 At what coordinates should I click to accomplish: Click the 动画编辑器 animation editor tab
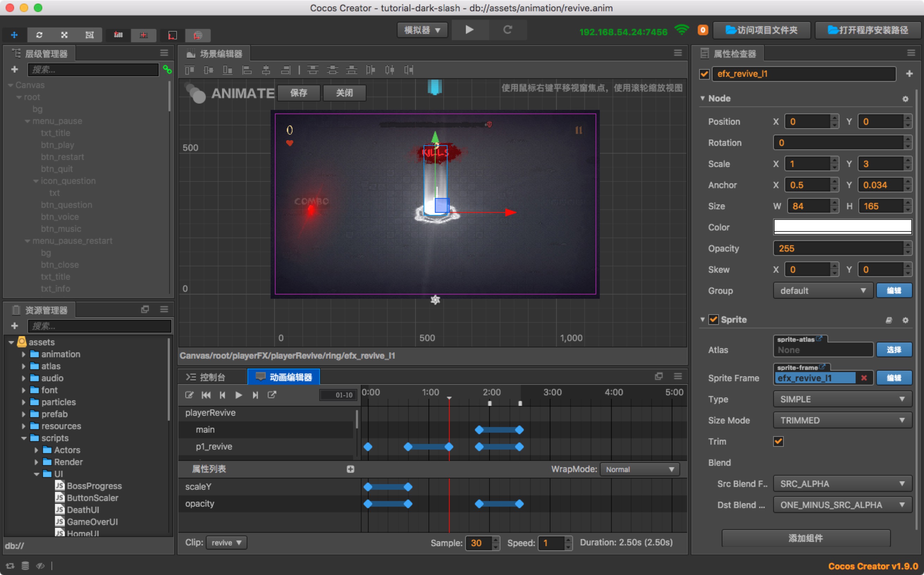pos(284,377)
